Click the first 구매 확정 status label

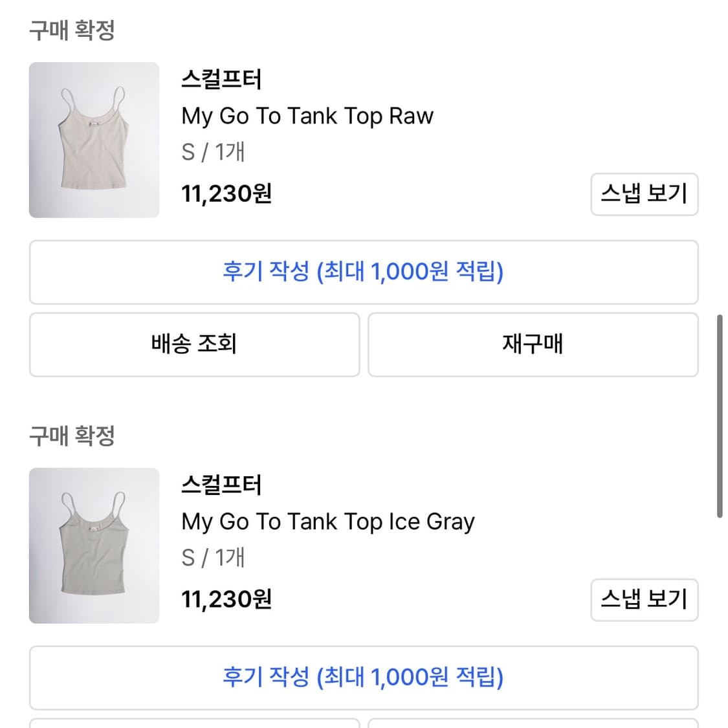click(x=72, y=30)
